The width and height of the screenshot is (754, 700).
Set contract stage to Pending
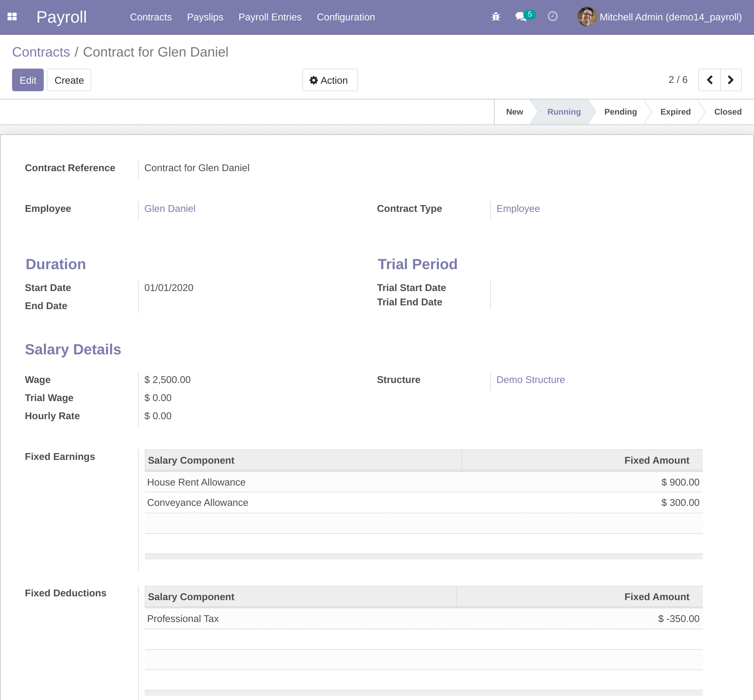tap(621, 111)
